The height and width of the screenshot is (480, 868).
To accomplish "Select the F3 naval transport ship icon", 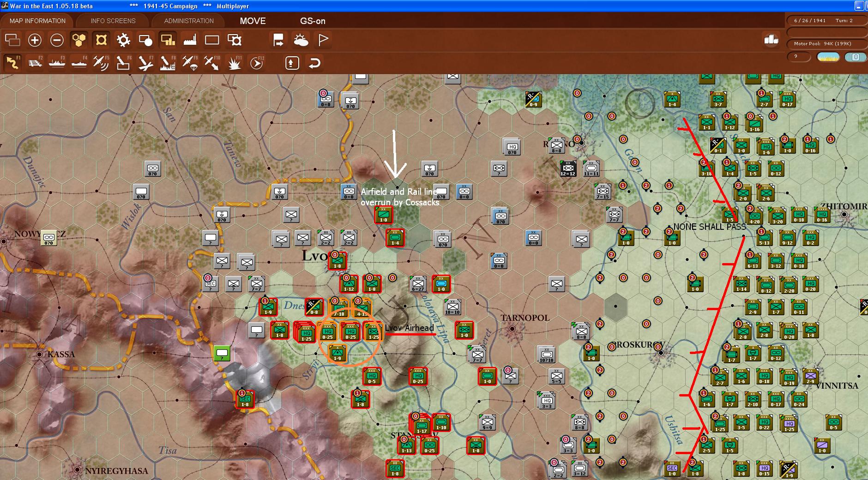I will point(57,63).
